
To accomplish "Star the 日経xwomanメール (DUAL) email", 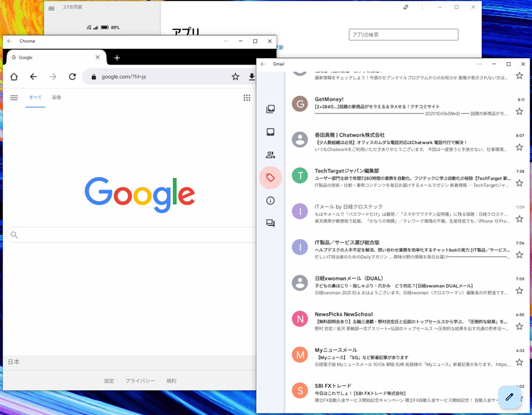I will (519, 290).
